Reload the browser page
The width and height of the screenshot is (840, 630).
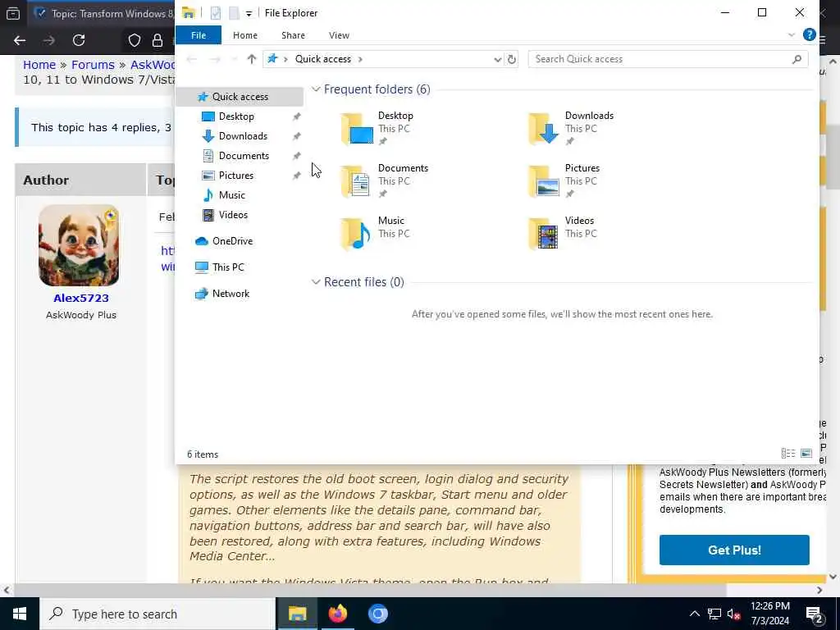[79, 40]
